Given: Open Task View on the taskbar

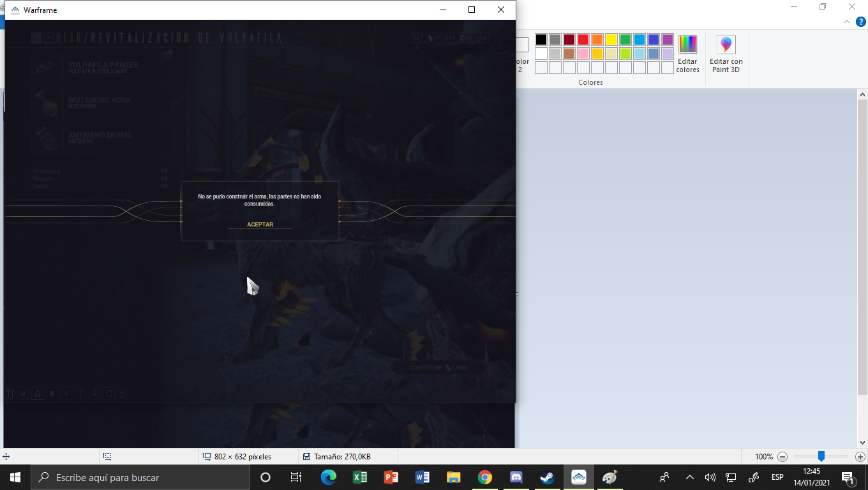Looking at the screenshot, I should (x=296, y=477).
